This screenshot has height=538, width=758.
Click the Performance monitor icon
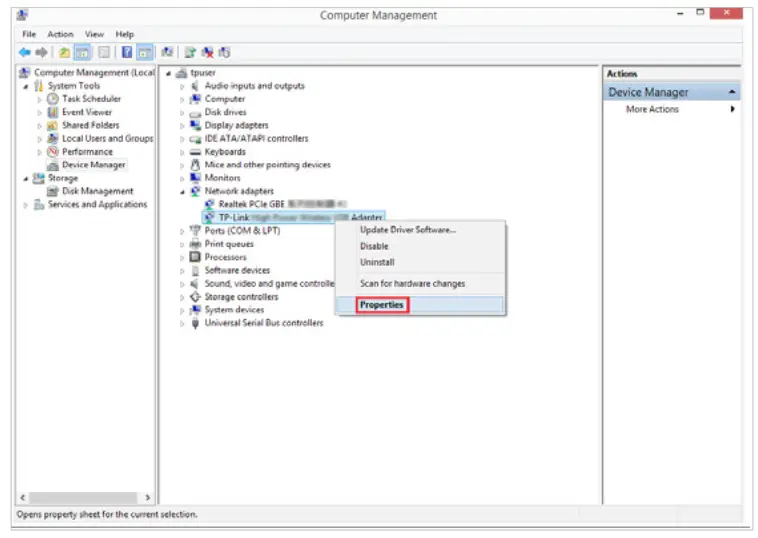[53, 152]
